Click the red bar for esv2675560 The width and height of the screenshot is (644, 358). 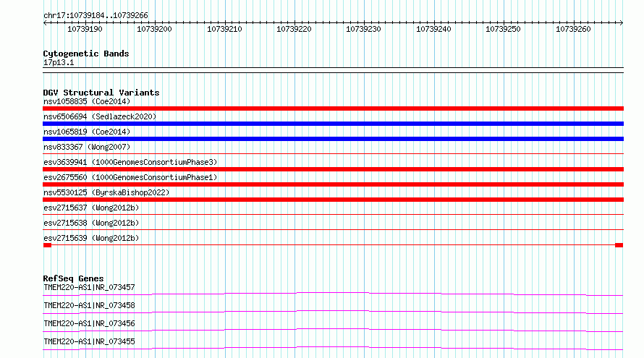click(x=333, y=184)
